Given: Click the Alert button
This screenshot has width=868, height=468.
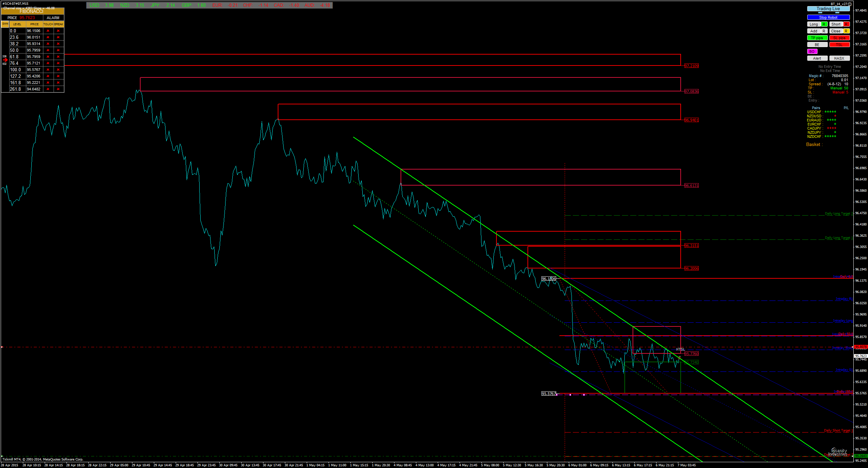Looking at the screenshot, I should tap(817, 58).
